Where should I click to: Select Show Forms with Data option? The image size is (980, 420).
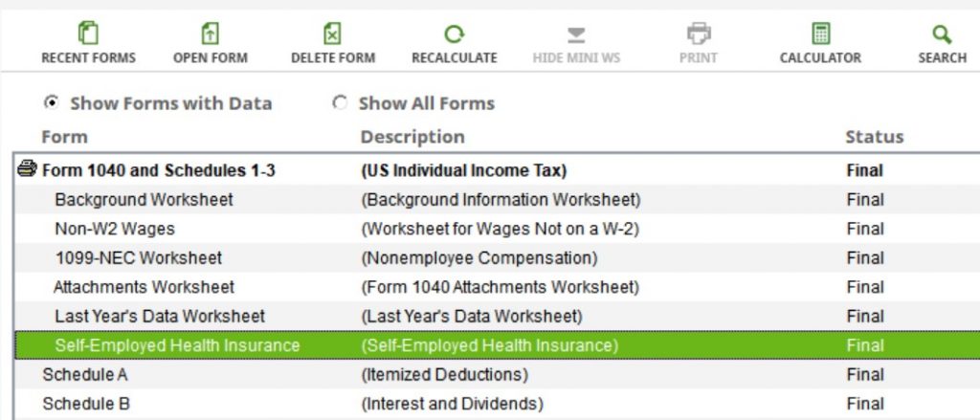pyautogui.click(x=52, y=102)
